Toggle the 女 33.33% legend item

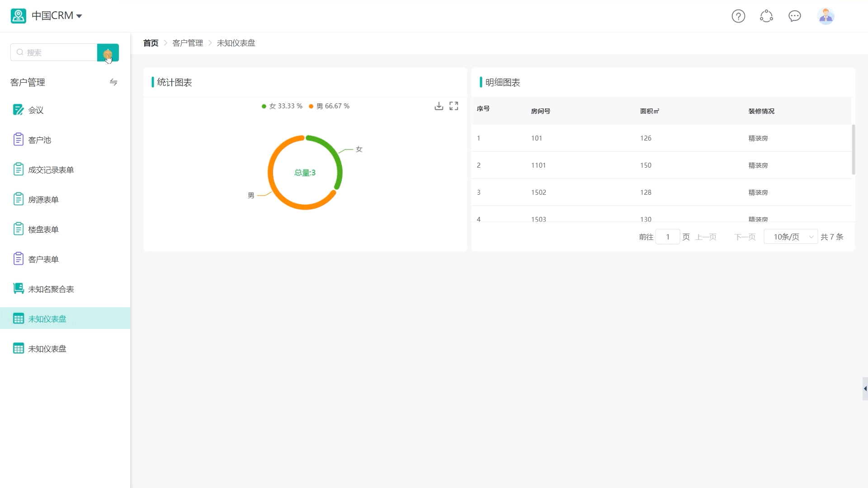[282, 106]
